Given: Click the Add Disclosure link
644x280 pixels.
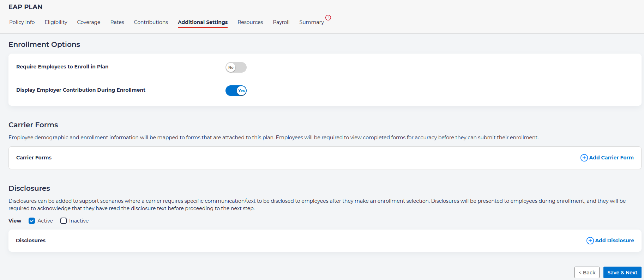Looking at the screenshot, I should pos(614,241).
